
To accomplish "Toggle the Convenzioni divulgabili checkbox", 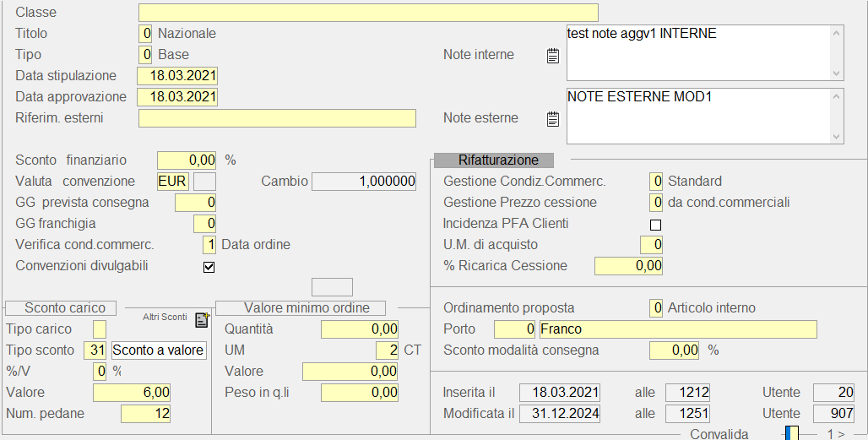I will [x=209, y=267].
